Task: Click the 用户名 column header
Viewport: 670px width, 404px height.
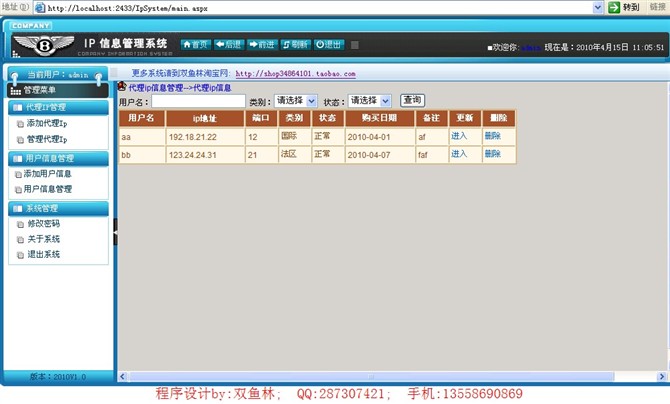Action: click(x=142, y=118)
